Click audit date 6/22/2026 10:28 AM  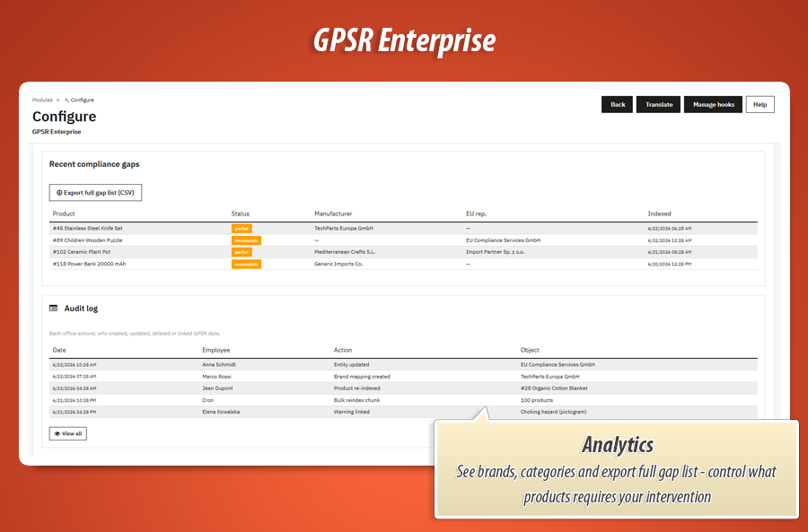[x=75, y=364]
